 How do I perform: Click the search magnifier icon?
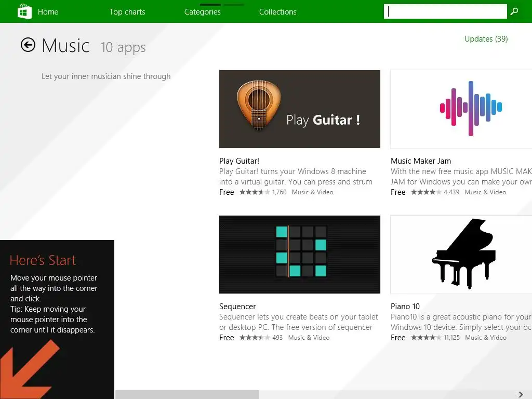(x=514, y=11)
